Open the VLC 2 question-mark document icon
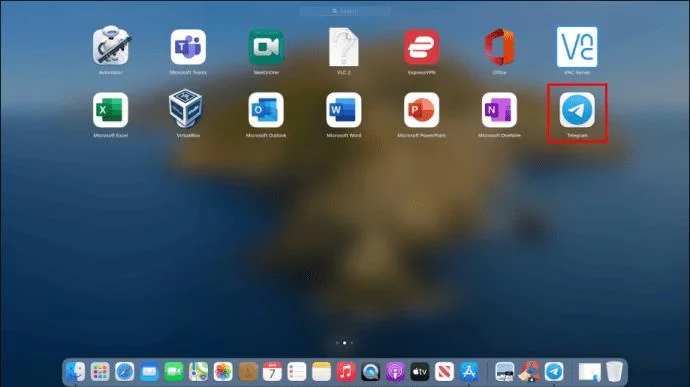This screenshot has height=387, width=690. point(344,47)
